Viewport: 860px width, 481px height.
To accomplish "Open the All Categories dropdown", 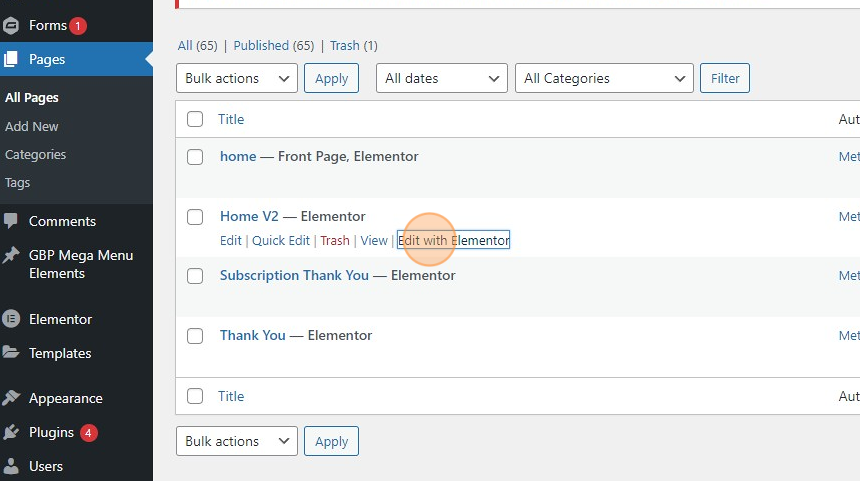I will pyautogui.click(x=603, y=78).
